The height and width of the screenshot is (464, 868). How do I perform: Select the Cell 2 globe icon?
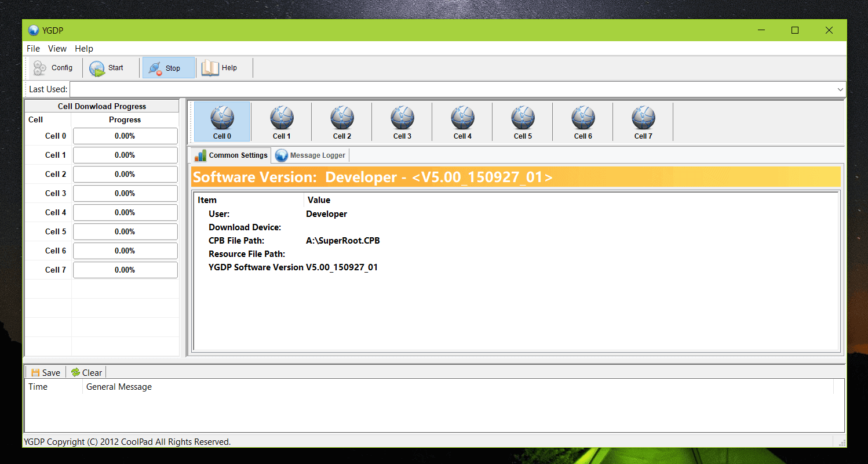(342, 118)
